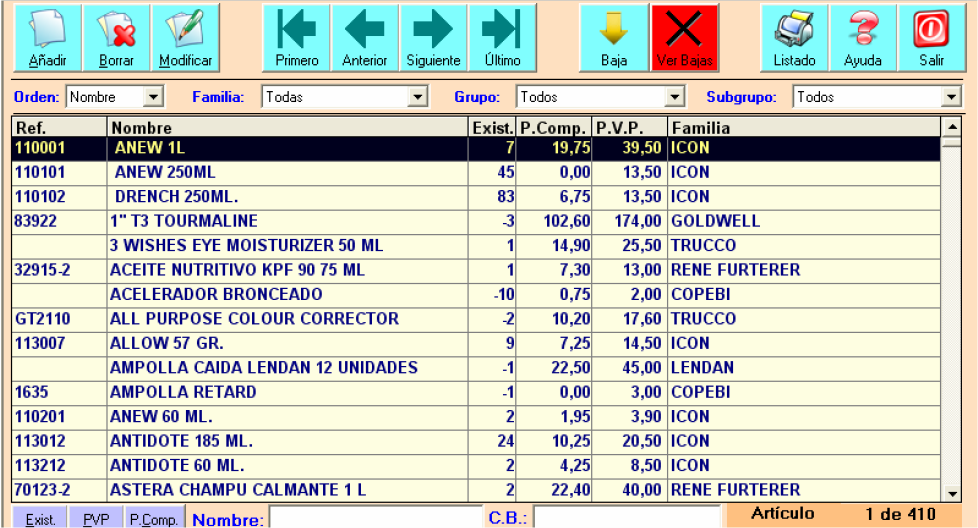Open Modificar to edit the article
Image resolution: width=978 pixels, height=528 pixels.
coord(185,37)
